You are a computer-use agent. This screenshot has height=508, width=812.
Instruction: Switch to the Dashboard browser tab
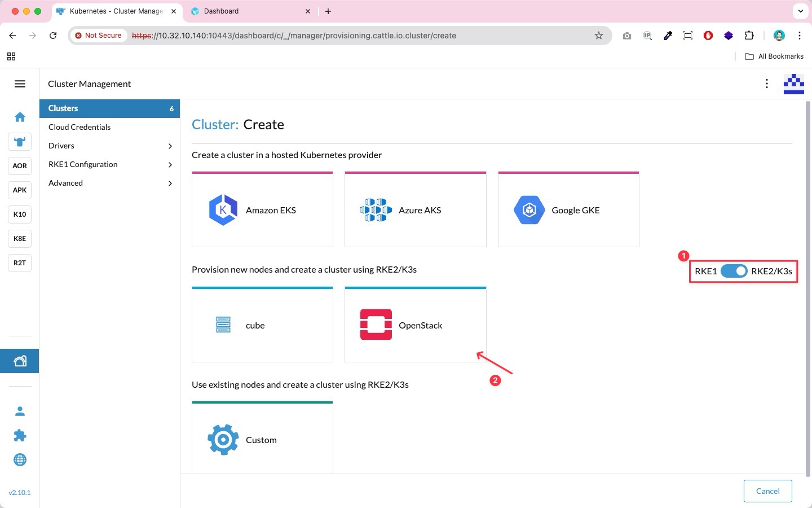click(x=250, y=11)
